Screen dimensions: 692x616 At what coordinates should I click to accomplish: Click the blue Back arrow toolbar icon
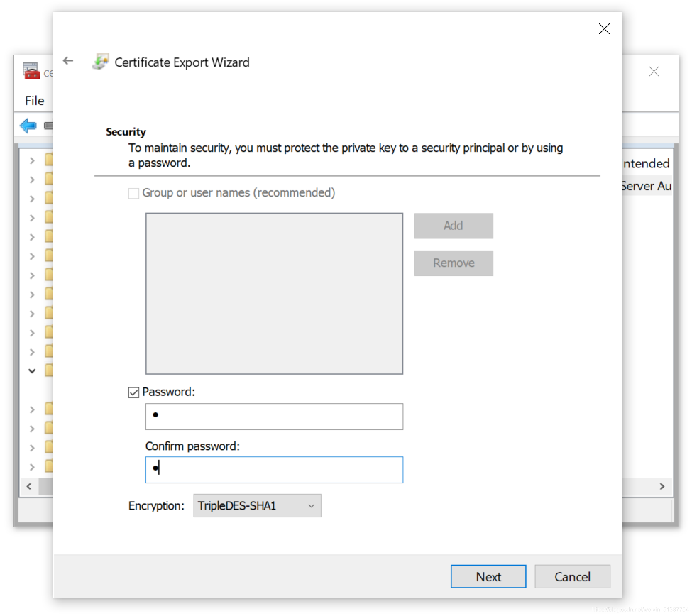(x=28, y=126)
